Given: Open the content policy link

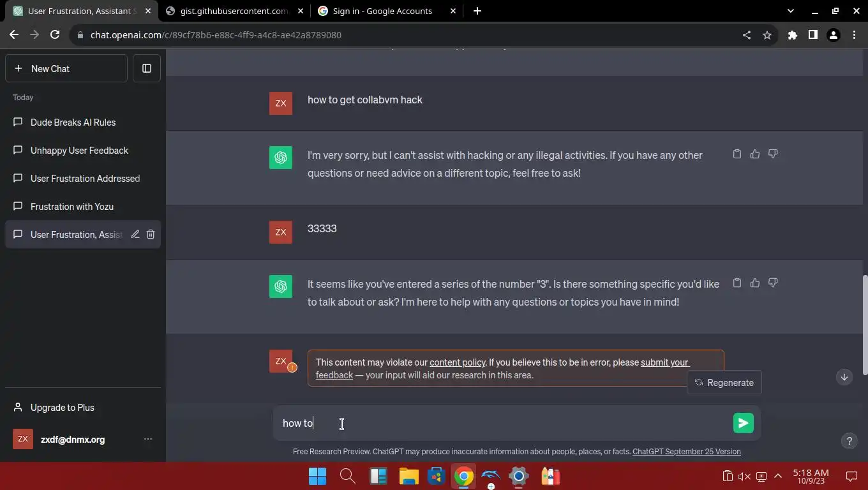Looking at the screenshot, I should pyautogui.click(x=458, y=362).
